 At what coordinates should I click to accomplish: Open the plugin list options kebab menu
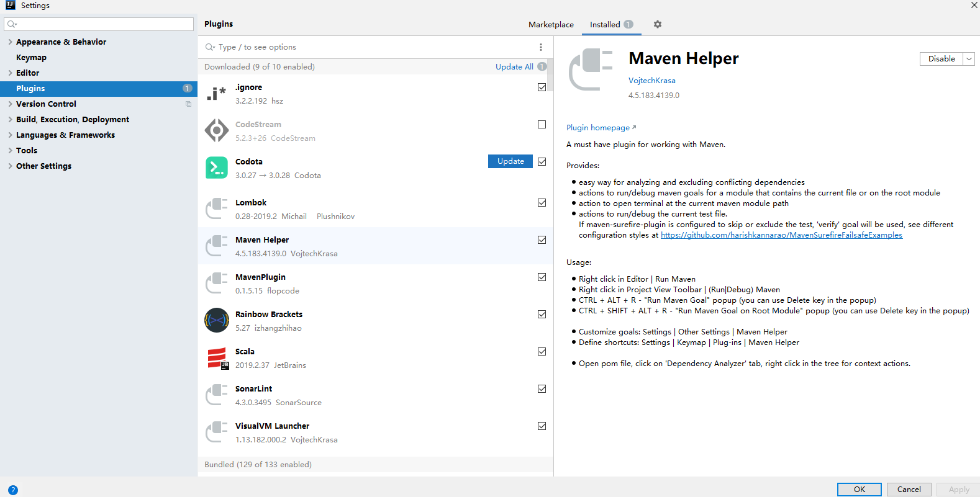pyautogui.click(x=541, y=47)
